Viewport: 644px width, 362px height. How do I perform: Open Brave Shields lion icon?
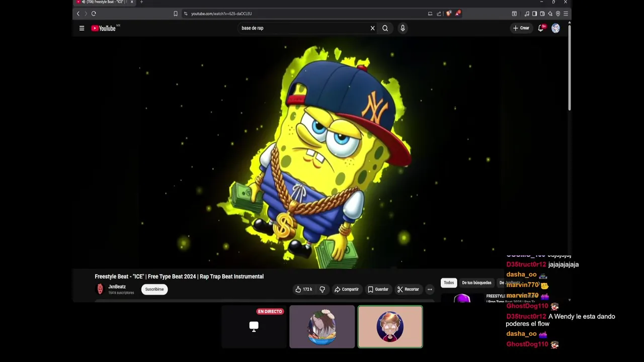[448, 14]
